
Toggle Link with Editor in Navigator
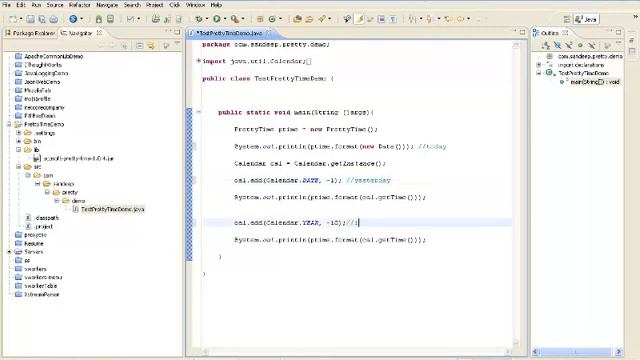[x=151, y=46]
